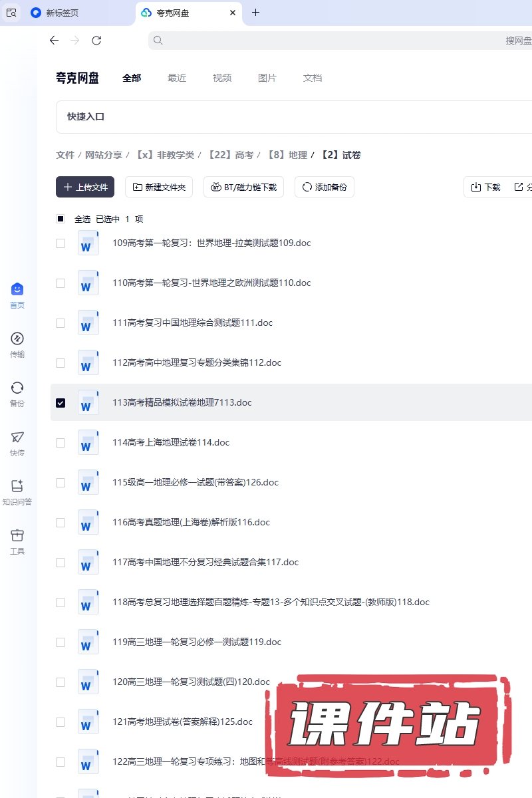532x798 pixels.
Task: Open the 传输 transfer sidebar icon
Action: click(x=17, y=338)
